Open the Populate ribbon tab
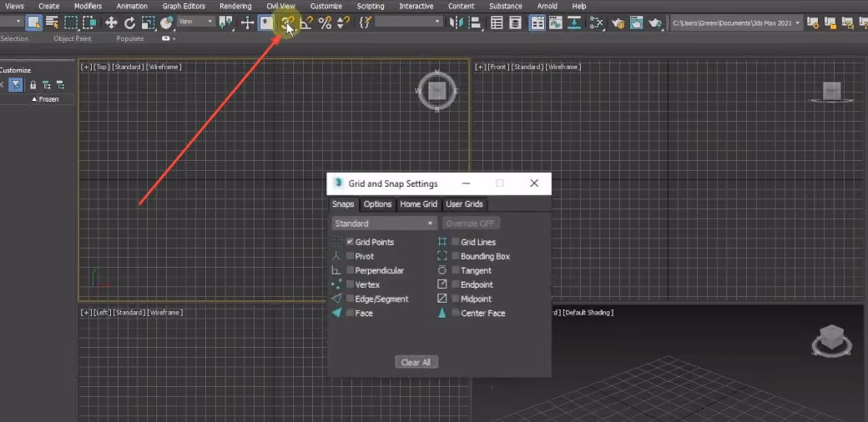 [130, 38]
